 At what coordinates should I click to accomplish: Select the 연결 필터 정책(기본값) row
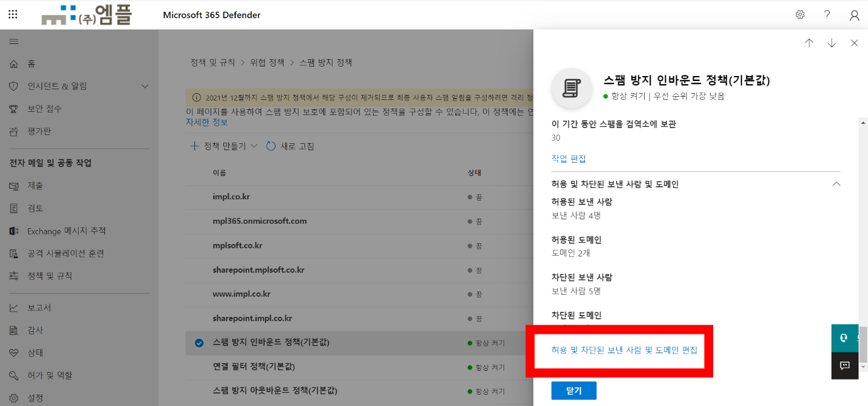coord(359,366)
